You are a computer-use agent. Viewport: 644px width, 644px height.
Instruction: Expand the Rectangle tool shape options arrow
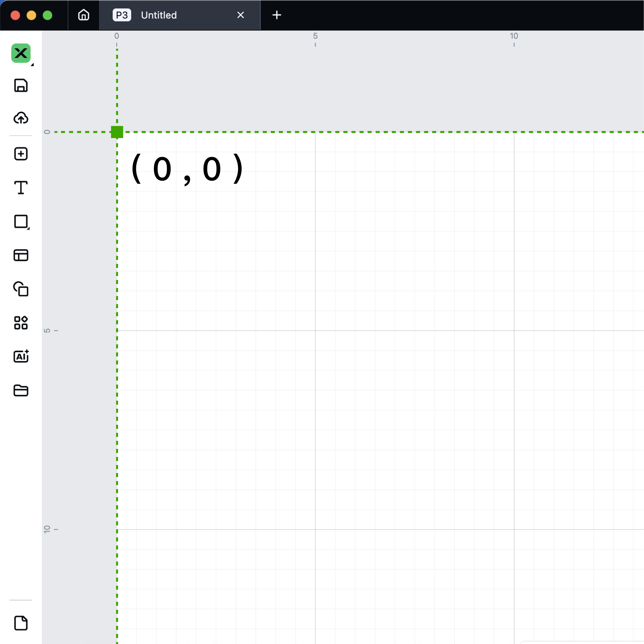pos(29,228)
